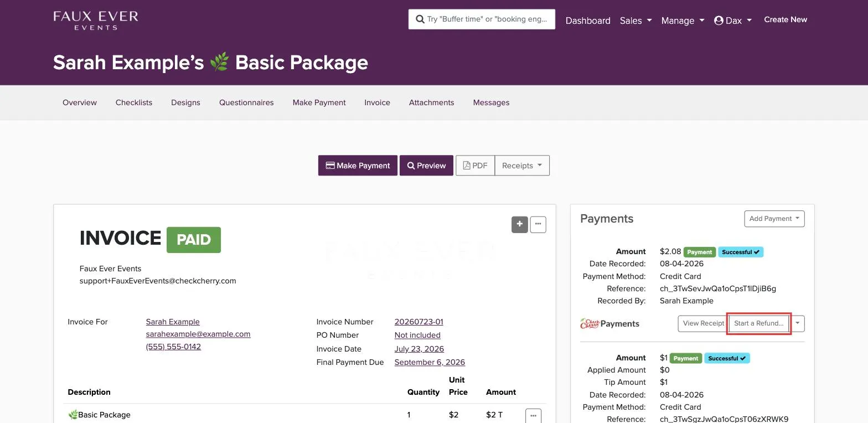Click the green PAID status badge
The width and height of the screenshot is (868, 423).
194,240
